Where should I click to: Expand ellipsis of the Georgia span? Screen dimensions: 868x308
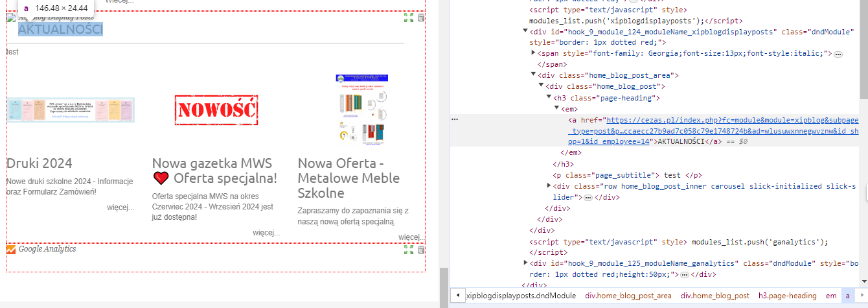click(838, 54)
